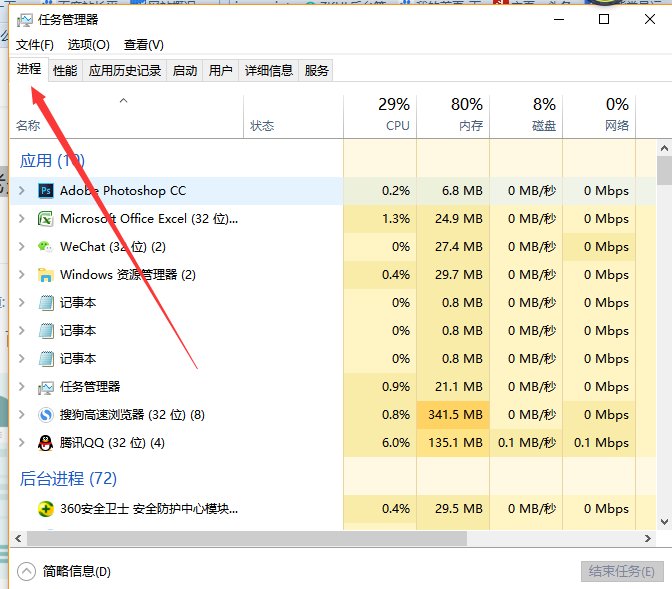Click the horizontal scrollbar right arrow
Screen dimensions: 672x589
click(x=648, y=538)
